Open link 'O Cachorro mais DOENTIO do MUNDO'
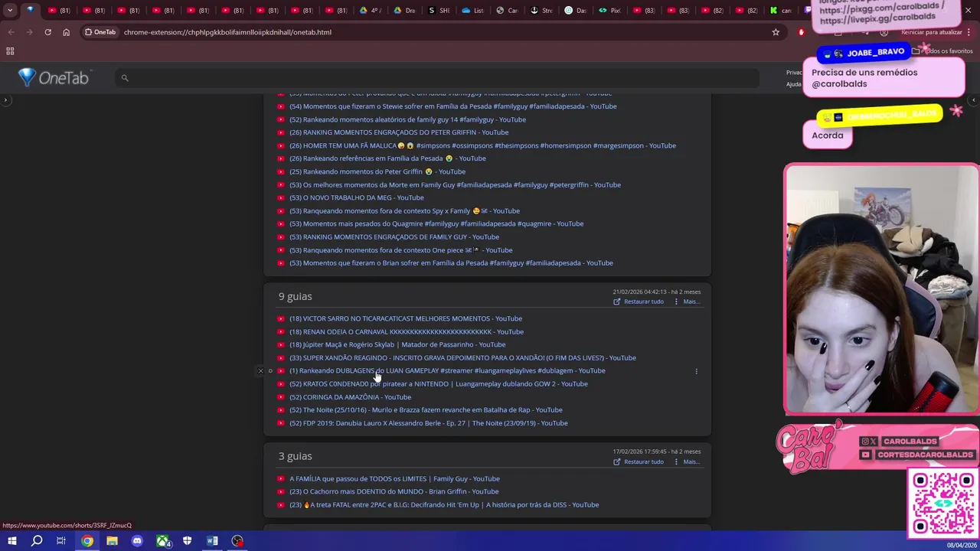Image resolution: width=980 pixels, height=551 pixels. 394,492
